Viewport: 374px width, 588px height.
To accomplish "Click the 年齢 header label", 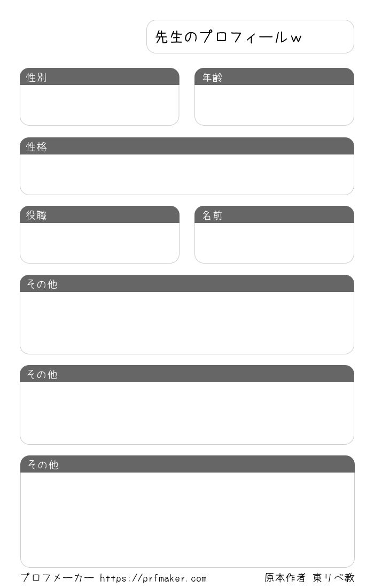I will point(213,78).
